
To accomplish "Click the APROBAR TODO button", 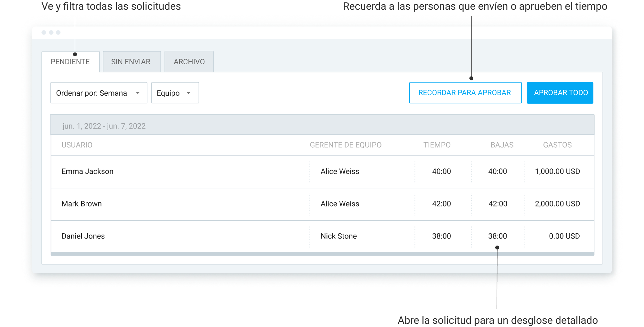I will point(560,93).
